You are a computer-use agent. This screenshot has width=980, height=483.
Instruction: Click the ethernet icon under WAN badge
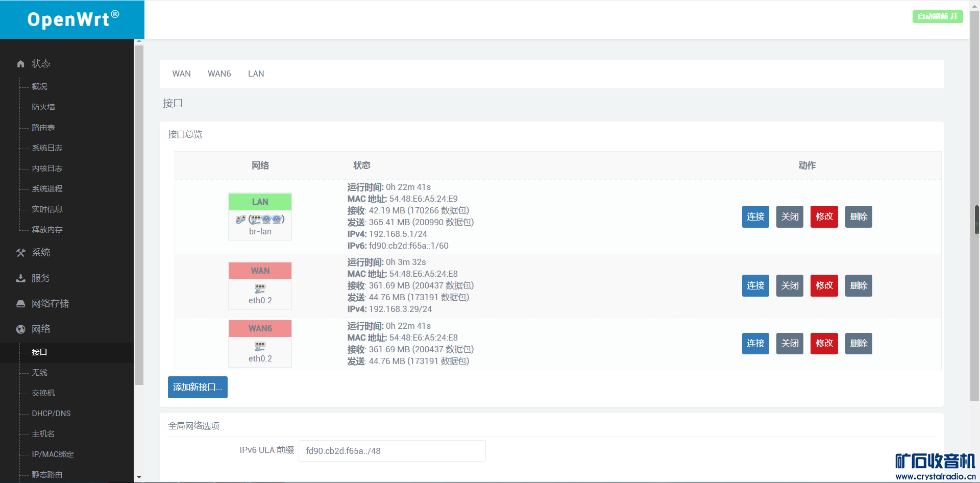pyautogui.click(x=260, y=288)
